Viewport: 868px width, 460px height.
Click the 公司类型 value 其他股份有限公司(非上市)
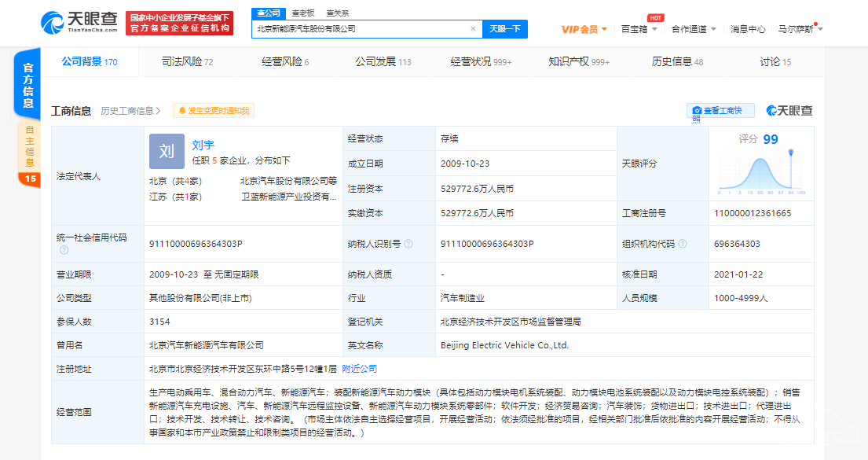[200, 298]
